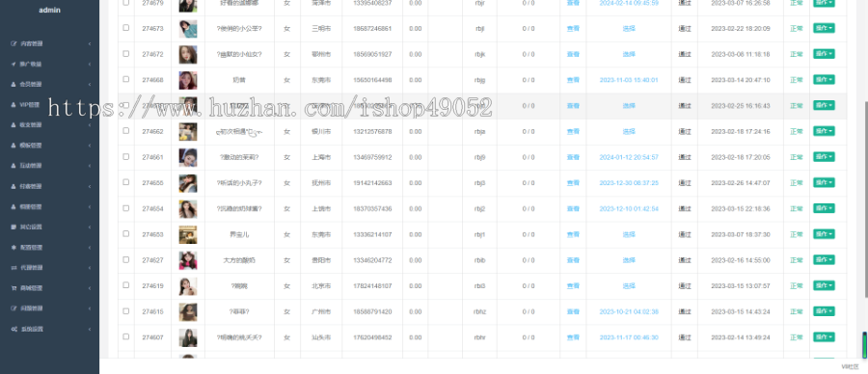This screenshot has width=868, height=374.
Task: Tick the checkbox for row 274672
Action: (126, 54)
